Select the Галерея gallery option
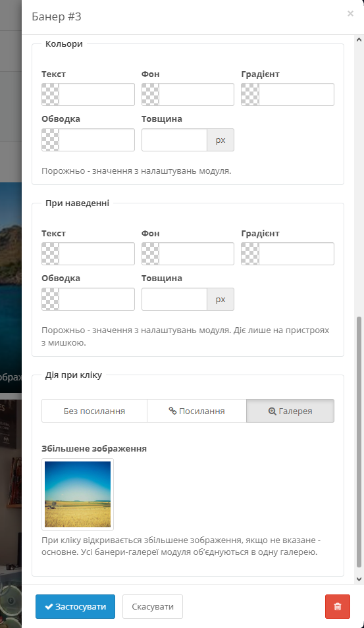 click(x=290, y=411)
